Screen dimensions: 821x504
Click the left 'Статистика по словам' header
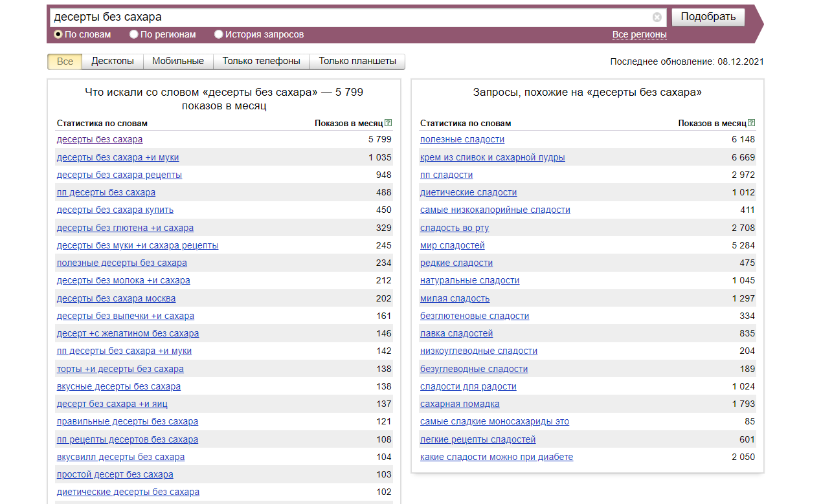click(x=102, y=123)
